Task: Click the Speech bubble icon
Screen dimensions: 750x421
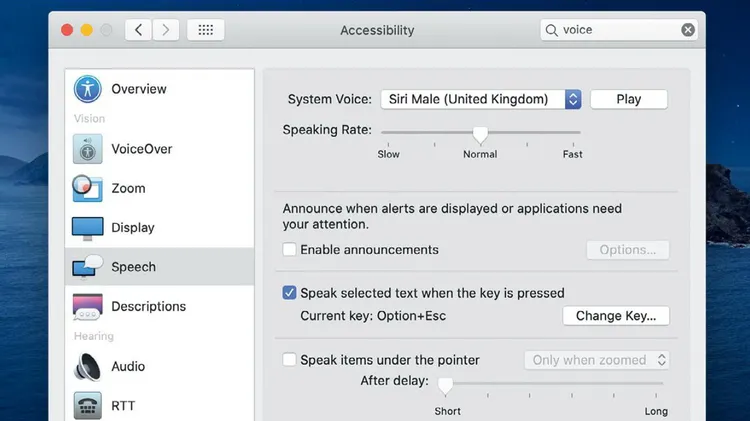Action: pos(88,267)
